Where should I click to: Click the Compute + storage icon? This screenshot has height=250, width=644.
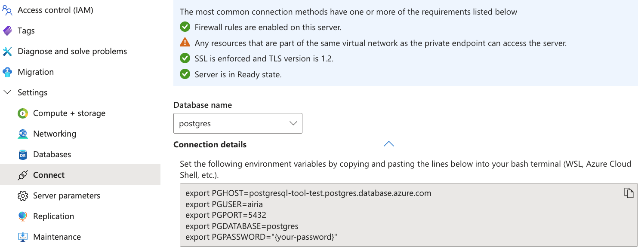click(23, 113)
